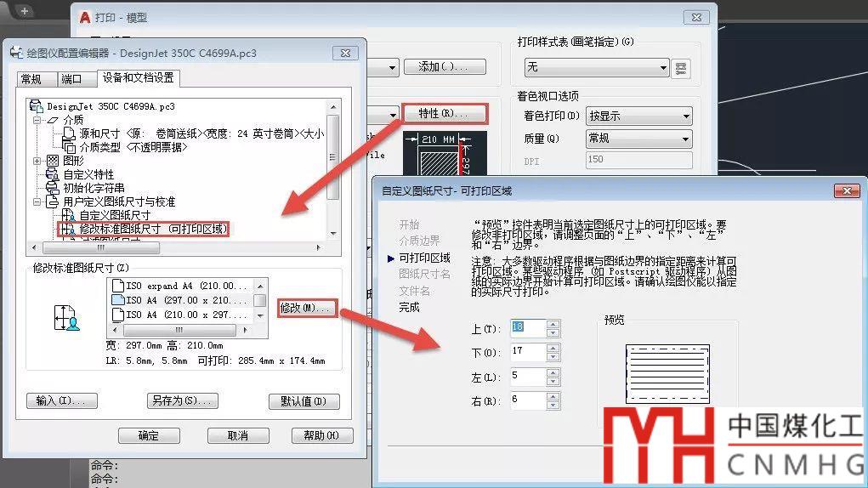Click the plot style table editor icon
This screenshot has width=868, height=488.
(680, 67)
